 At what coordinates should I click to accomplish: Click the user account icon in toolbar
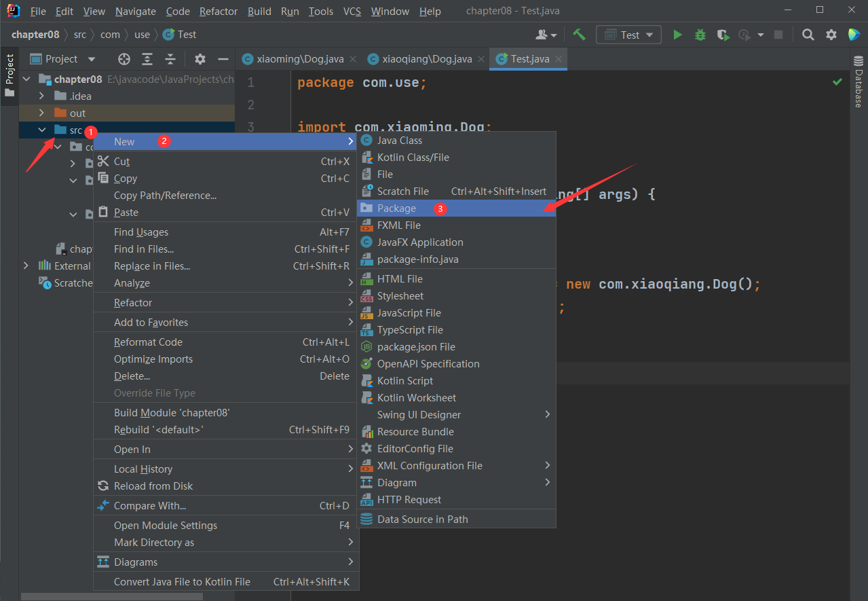tap(546, 35)
